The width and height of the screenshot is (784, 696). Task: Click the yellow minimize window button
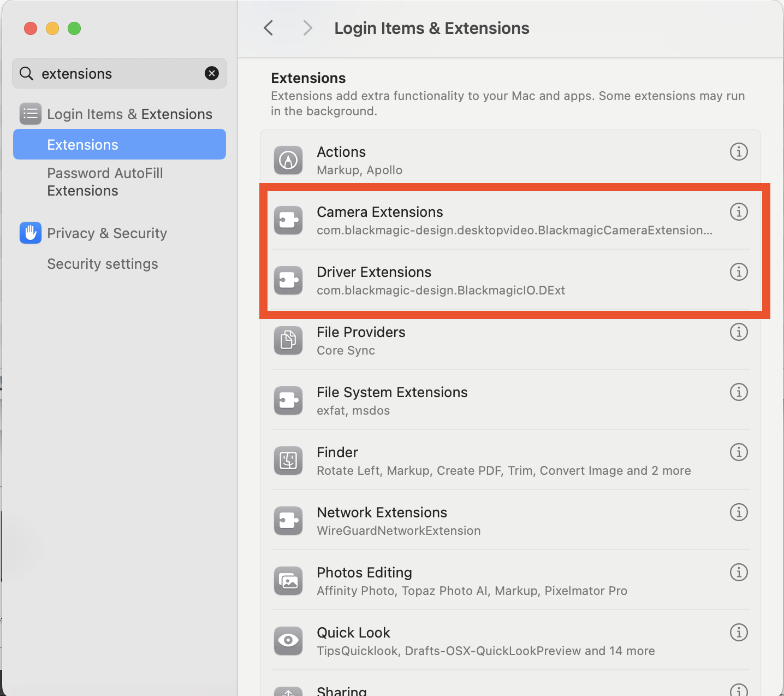52,28
